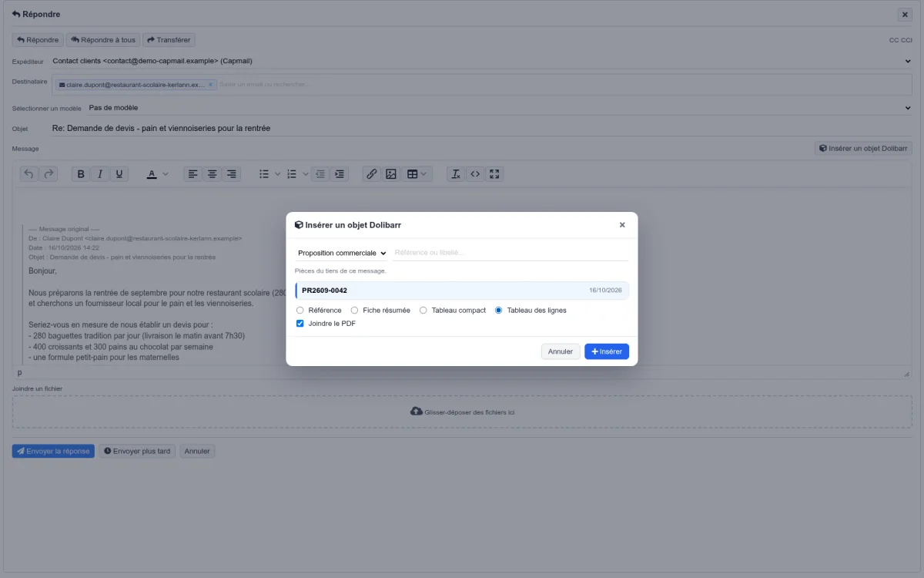Select the Référence radio option
Image resolution: width=924 pixels, height=578 pixels.
click(x=300, y=310)
